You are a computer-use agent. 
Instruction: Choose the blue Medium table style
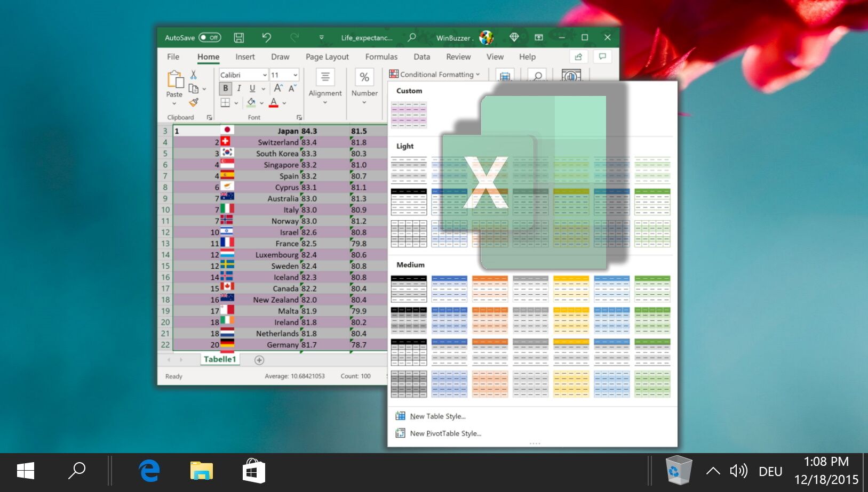449,288
